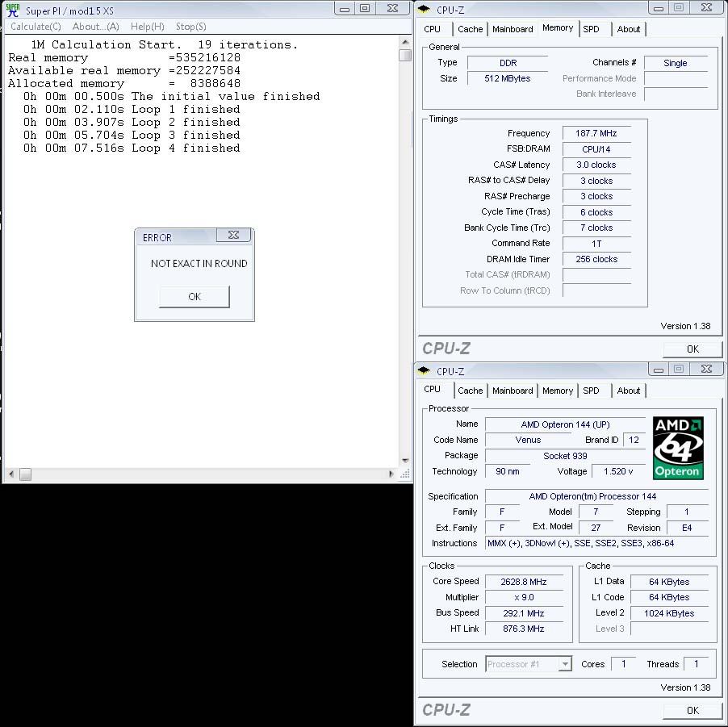Screen dimensions: 728x727
Task: Click Super PI horizontal scrollbar left arrow
Action: click(11, 474)
